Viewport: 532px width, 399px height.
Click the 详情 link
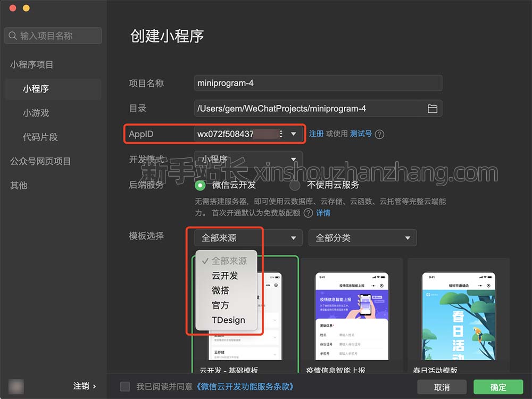[323, 213]
